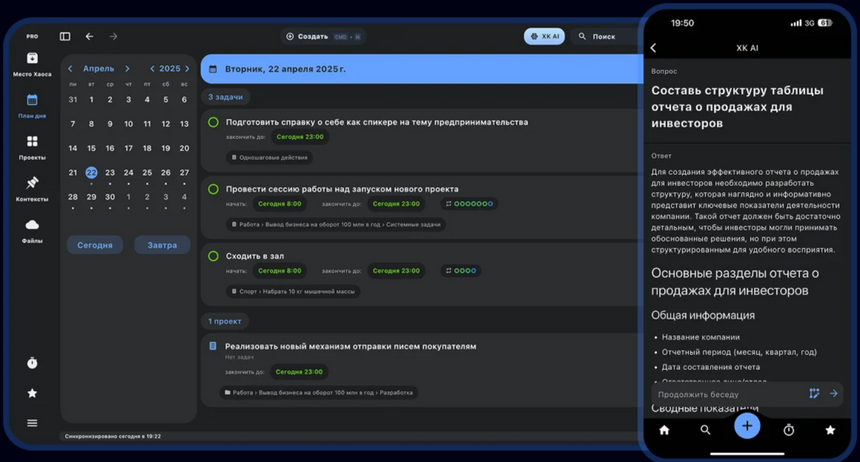Open План дня tab in sidebar
The image size is (860, 462).
pyautogui.click(x=32, y=104)
